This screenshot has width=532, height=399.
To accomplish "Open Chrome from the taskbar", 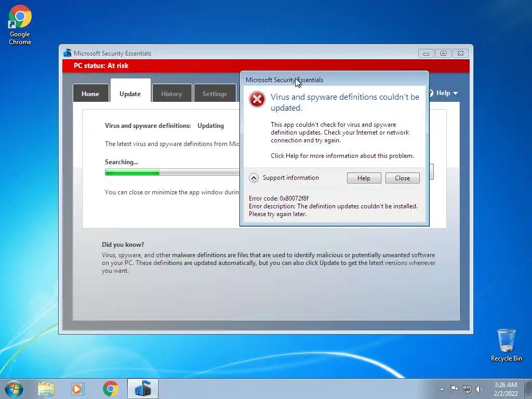I will pos(110,389).
